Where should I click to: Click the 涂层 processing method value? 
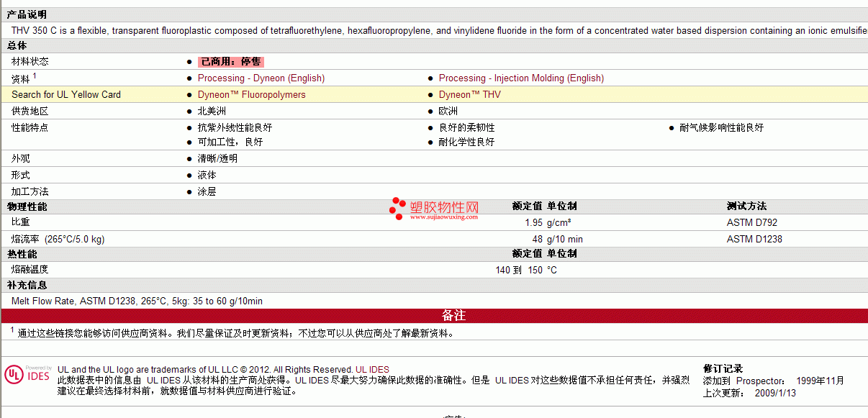[207, 192]
